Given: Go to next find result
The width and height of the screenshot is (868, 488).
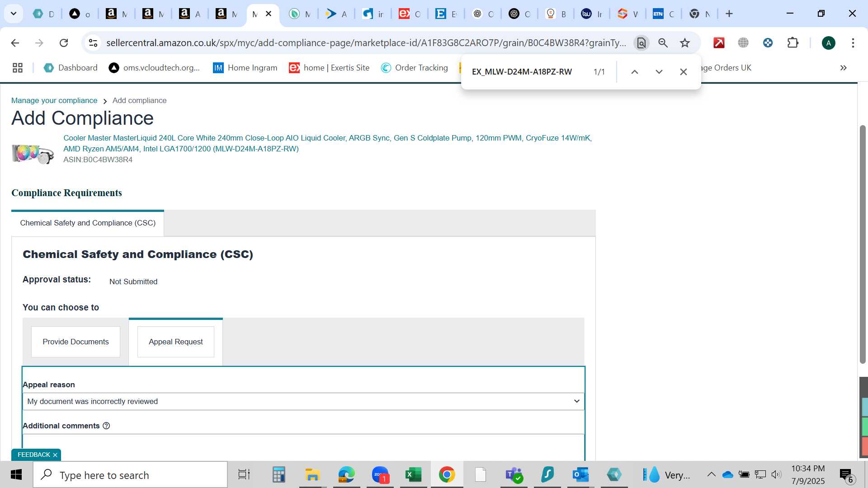Looking at the screenshot, I should tap(659, 72).
